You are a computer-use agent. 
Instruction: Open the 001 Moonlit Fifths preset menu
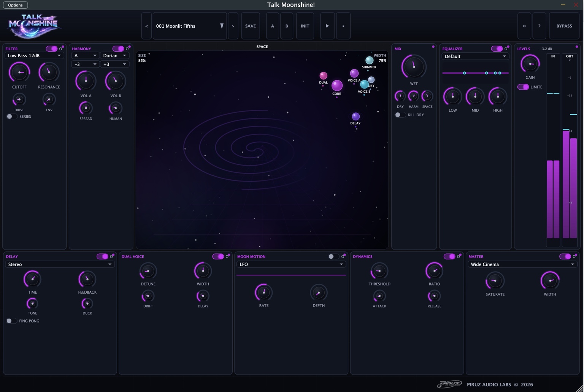point(190,26)
